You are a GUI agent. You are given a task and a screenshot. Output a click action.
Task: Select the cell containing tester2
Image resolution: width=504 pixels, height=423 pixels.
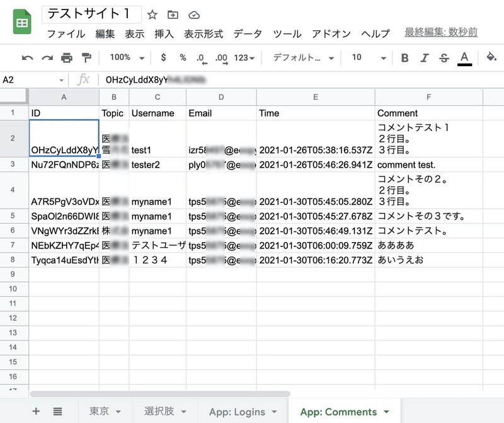click(x=157, y=165)
